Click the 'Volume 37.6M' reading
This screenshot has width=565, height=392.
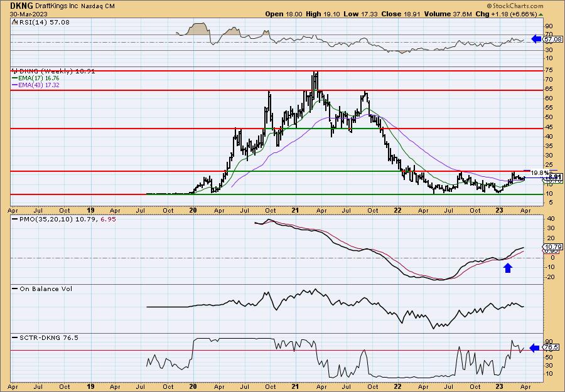point(448,14)
